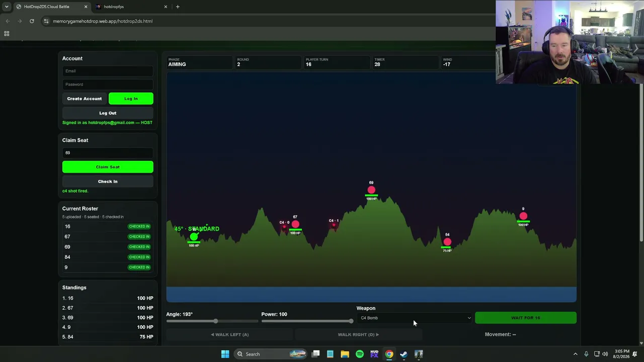Open Spotify from the taskbar
Screen dimensions: 644x362
pos(359,354)
